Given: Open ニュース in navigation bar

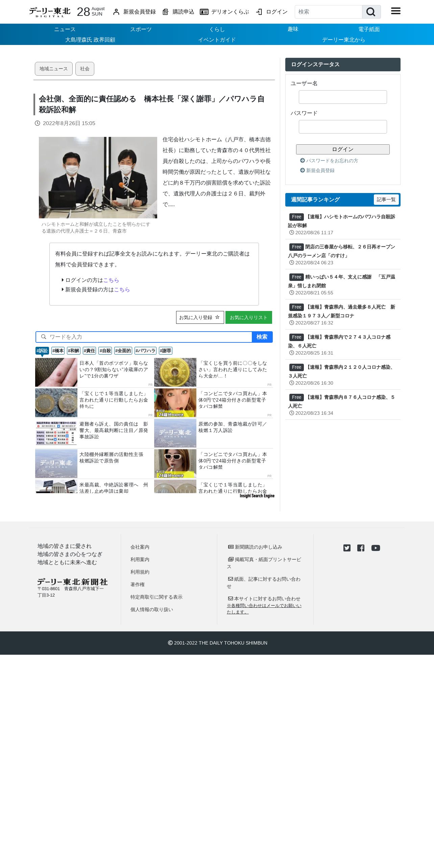Looking at the screenshot, I should coord(65,29).
